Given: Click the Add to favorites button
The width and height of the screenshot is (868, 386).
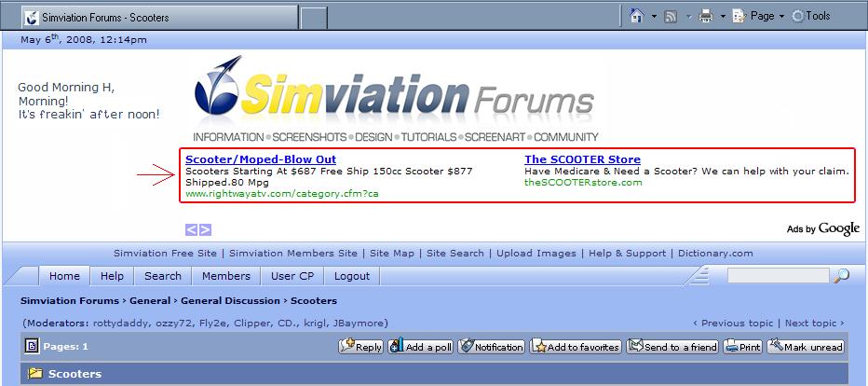Looking at the screenshot, I should click(x=576, y=347).
